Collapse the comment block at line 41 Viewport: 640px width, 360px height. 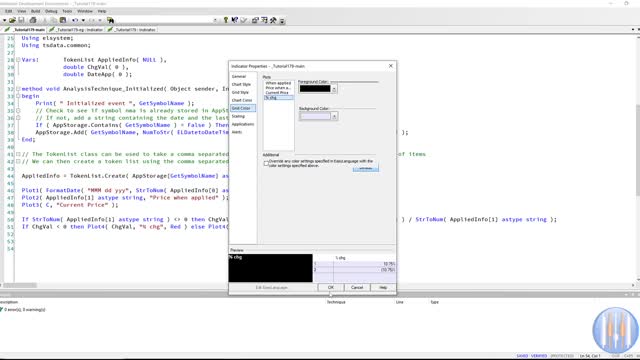[18, 154]
